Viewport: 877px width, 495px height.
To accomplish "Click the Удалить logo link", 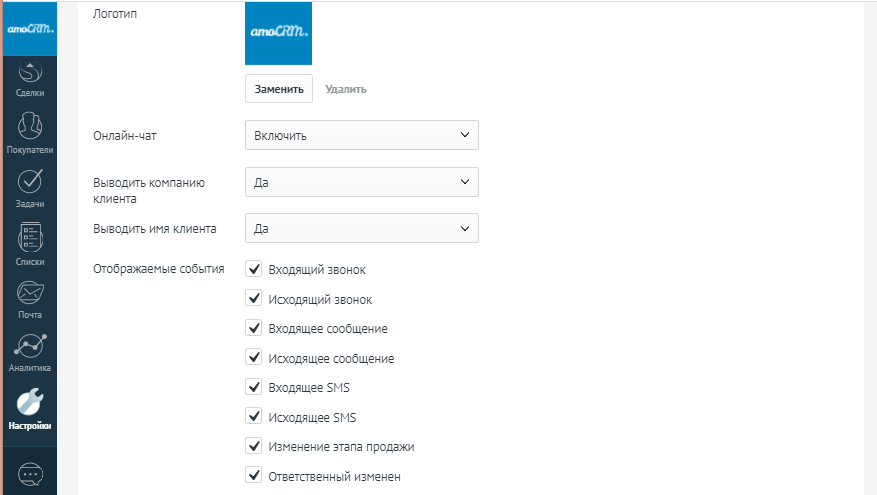I will tap(345, 89).
